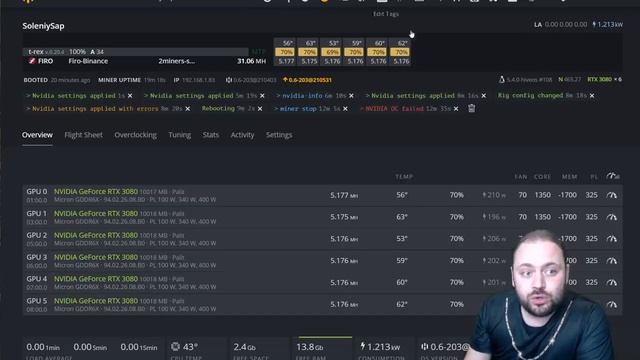The width and height of the screenshot is (640, 360).
Task: Open tuning gauge icon for GPU 5
Action: [x=611, y=304]
